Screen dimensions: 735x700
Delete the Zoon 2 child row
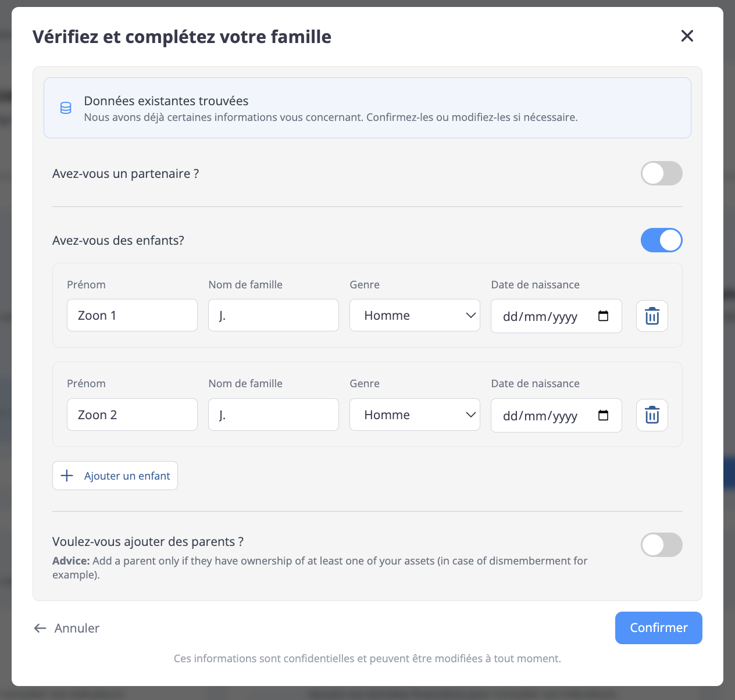(x=652, y=415)
